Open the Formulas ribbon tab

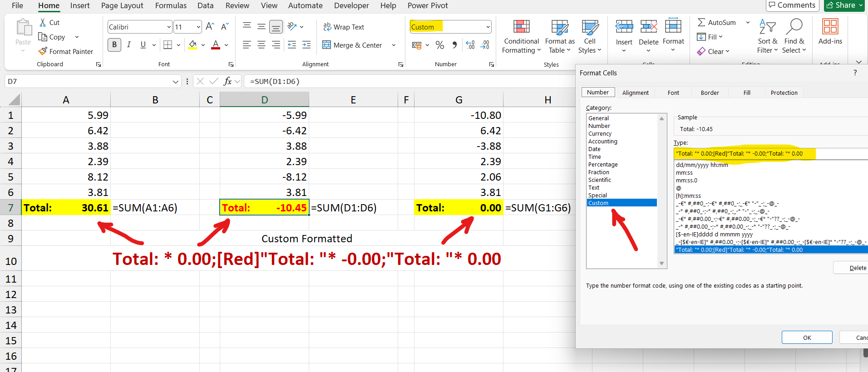point(171,5)
